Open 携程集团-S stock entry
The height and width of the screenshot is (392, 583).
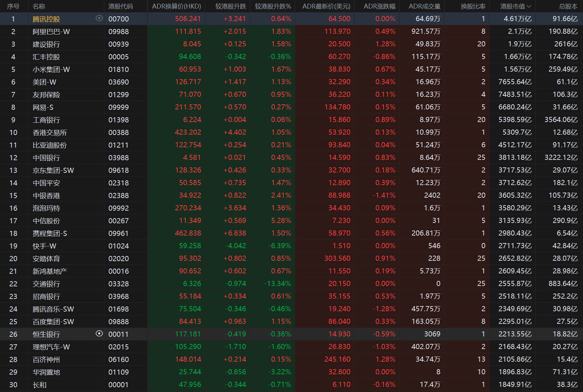pyautogui.click(x=50, y=233)
